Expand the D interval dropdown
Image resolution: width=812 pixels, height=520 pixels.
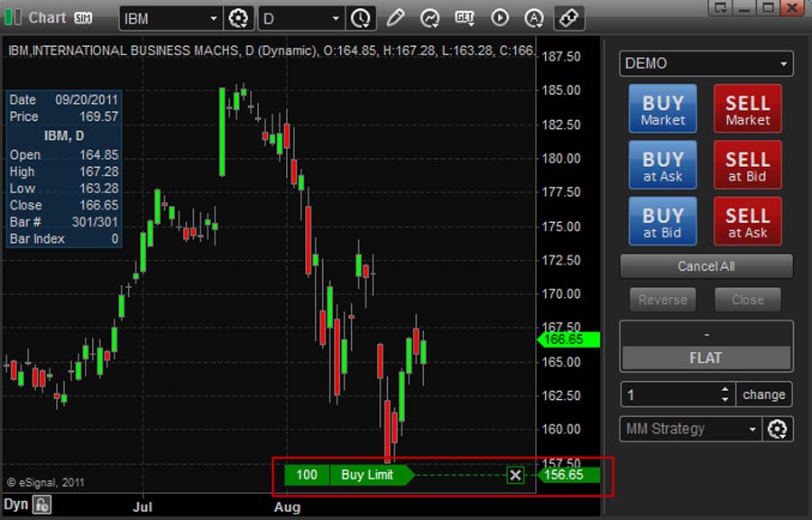tap(336, 19)
